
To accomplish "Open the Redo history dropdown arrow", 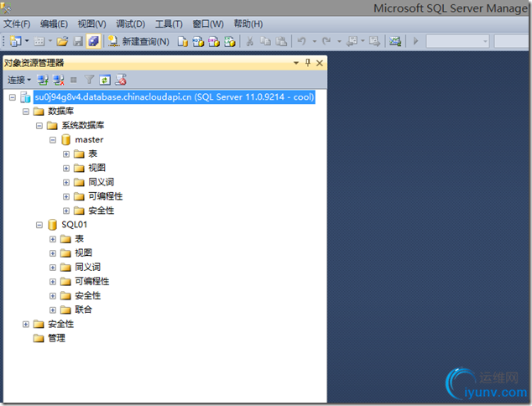I will click(x=339, y=41).
